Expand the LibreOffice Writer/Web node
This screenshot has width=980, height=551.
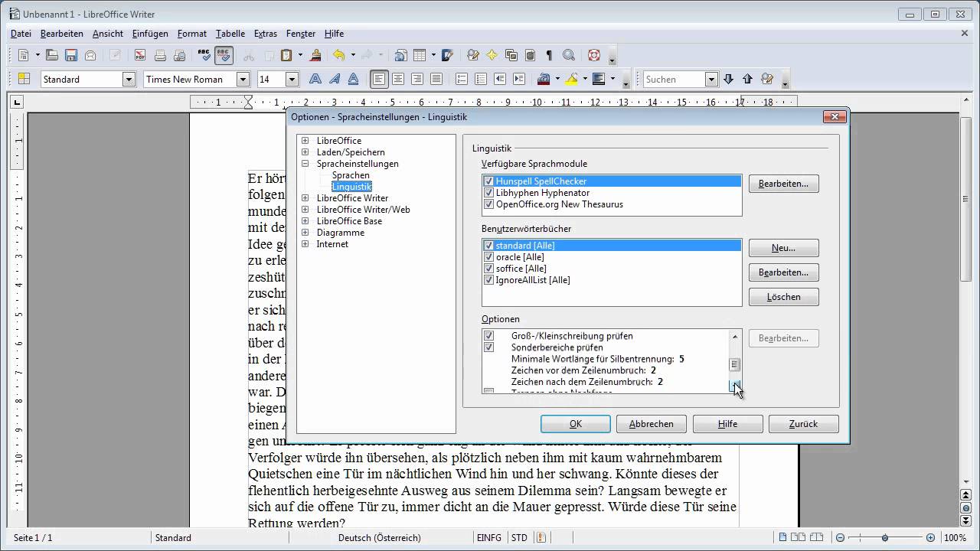(x=305, y=210)
